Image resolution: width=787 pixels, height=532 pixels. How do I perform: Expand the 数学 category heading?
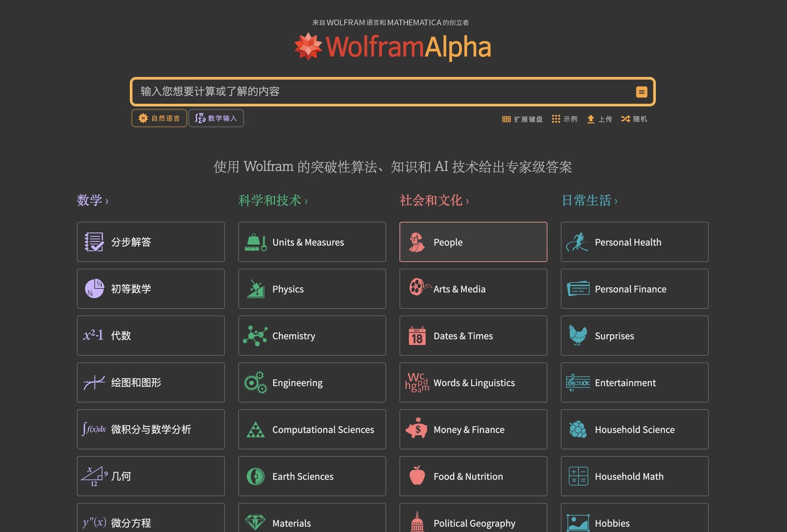click(x=92, y=200)
